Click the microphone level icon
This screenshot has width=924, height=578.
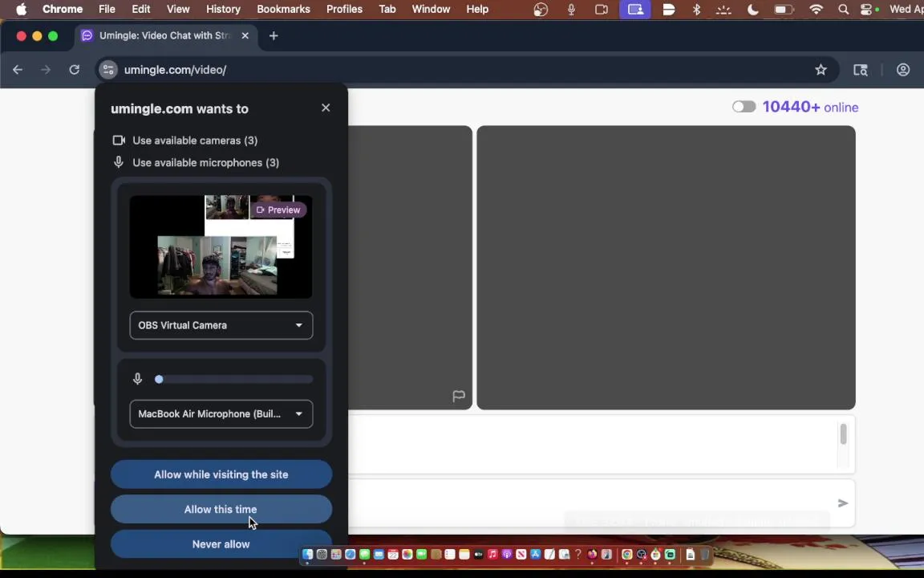point(137,379)
